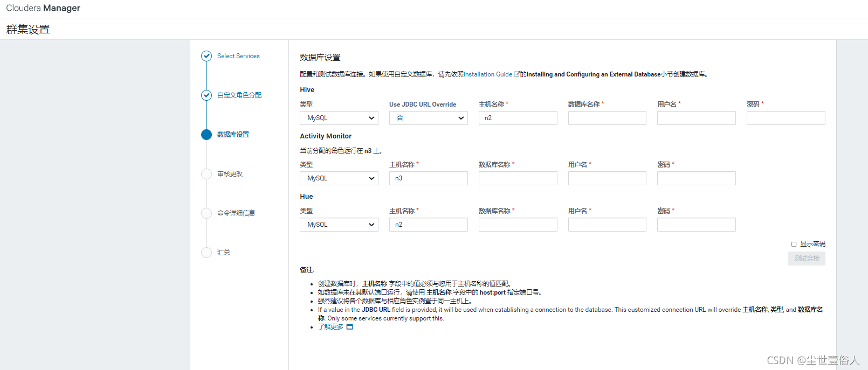Click the 测试连接 button
868x370 pixels.
tap(807, 259)
